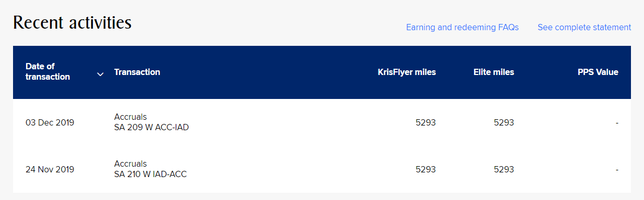Select Elite miles 5293 in first row
The width and height of the screenshot is (644, 200).
[504, 123]
